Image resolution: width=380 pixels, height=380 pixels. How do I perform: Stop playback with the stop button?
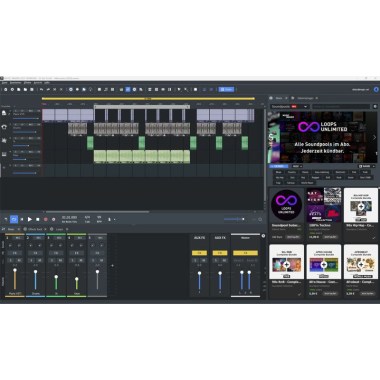tap(38, 219)
